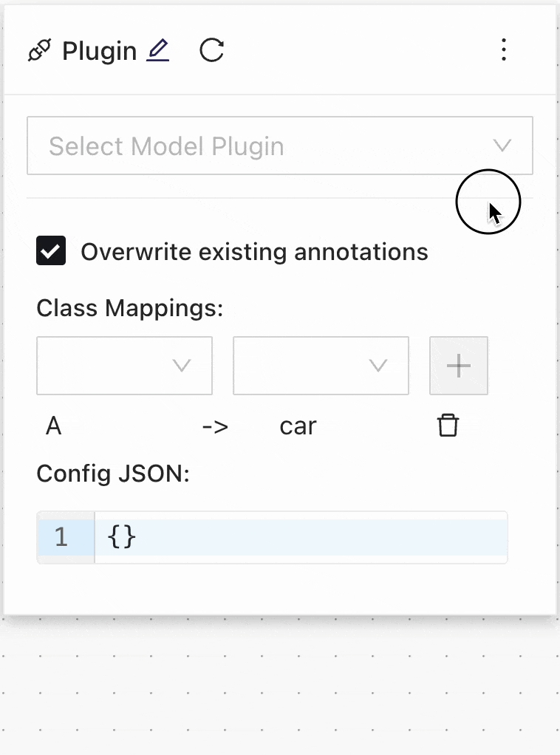Click the arrow between A and car
560x755 pixels.
click(x=215, y=426)
